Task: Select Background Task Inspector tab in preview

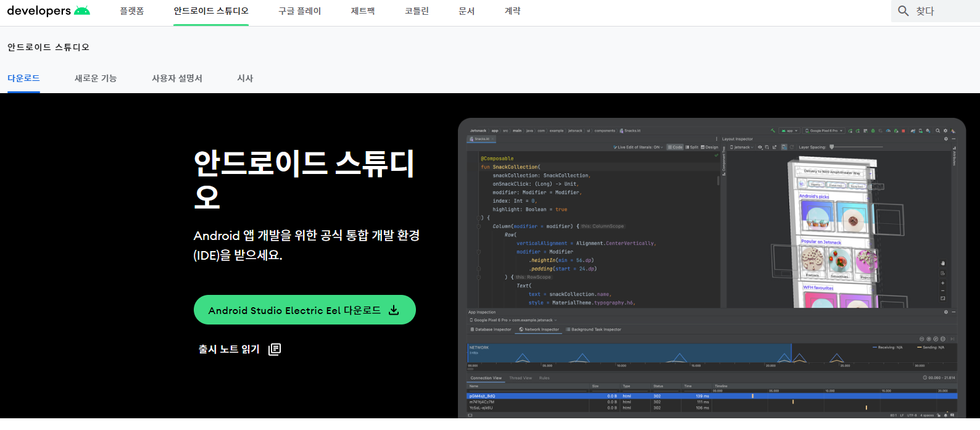Action: [594, 329]
